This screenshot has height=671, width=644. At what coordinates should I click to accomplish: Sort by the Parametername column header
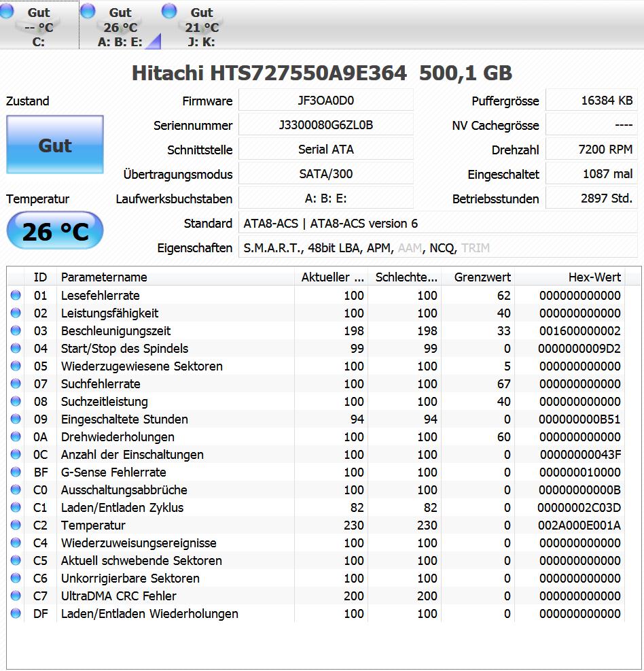[x=176, y=277]
